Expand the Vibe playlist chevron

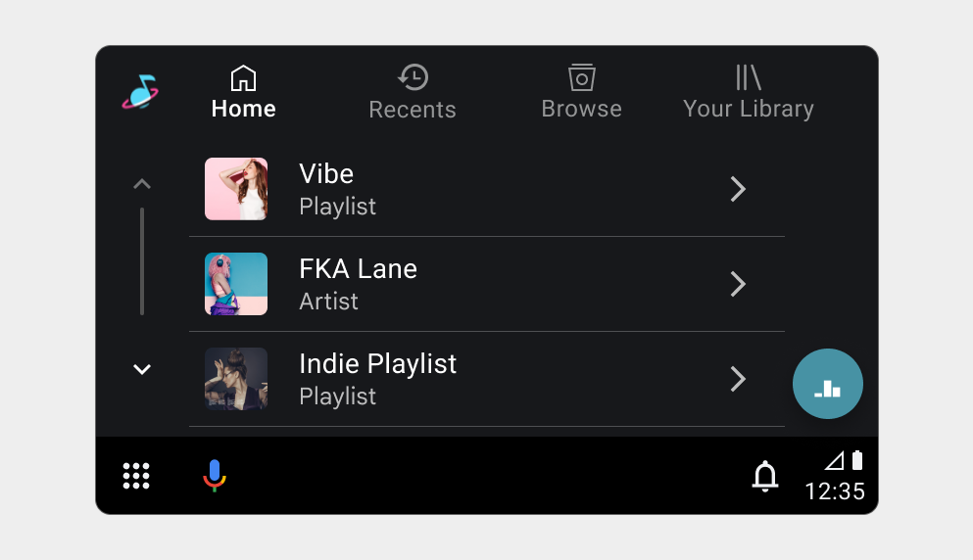(x=739, y=189)
